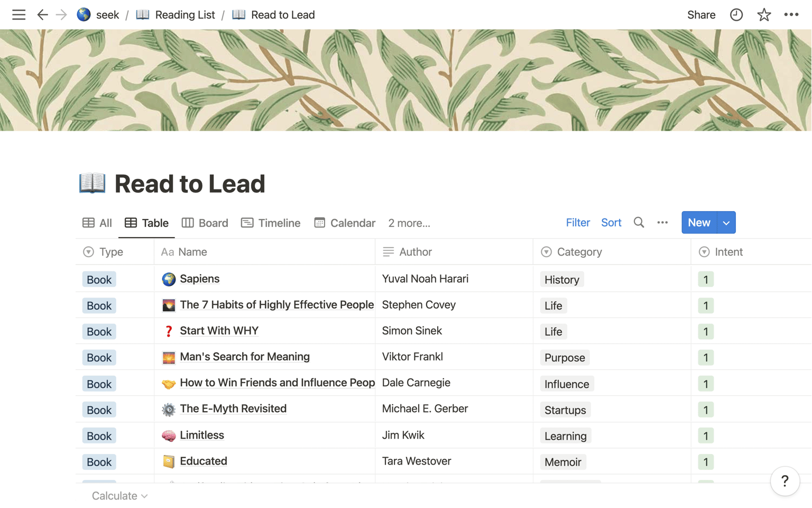Open the Type column header

point(115,252)
